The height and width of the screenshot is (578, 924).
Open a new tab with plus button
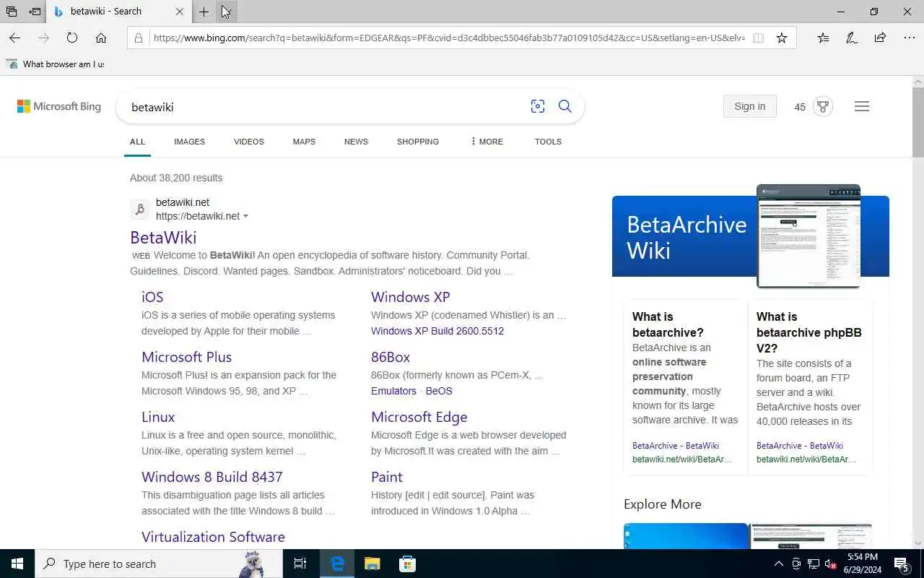point(204,12)
